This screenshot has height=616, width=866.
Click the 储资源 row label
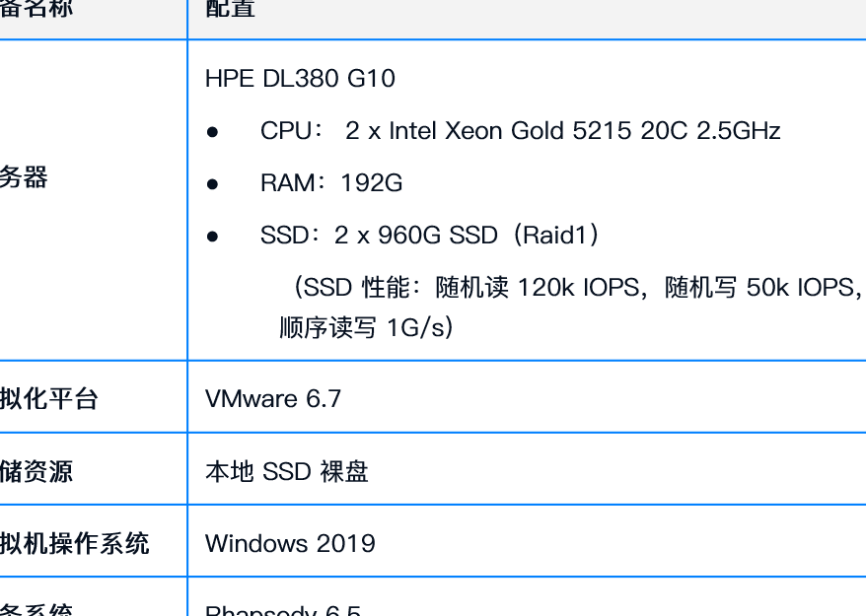[x=36, y=471]
